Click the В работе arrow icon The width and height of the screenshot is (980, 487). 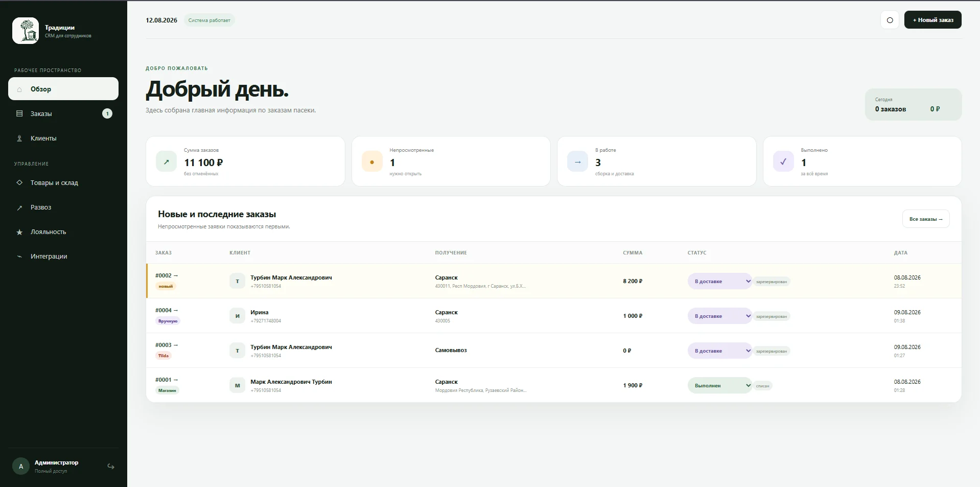(x=577, y=161)
